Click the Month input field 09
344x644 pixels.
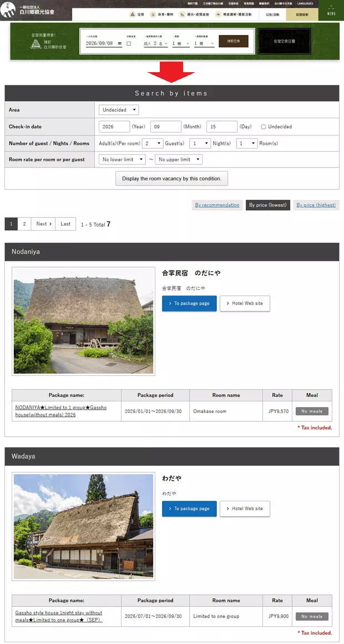(x=166, y=127)
